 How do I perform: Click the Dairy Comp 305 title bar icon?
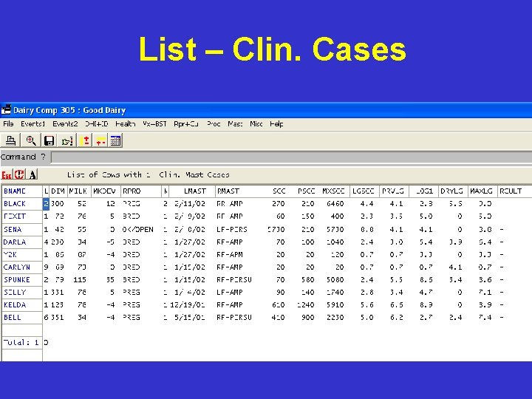(x=6, y=110)
